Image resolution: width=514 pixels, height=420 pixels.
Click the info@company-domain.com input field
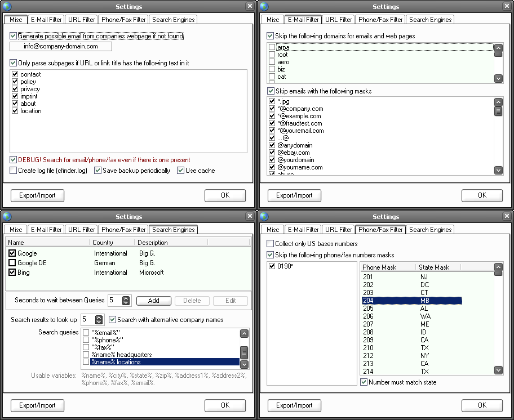pos(61,46)
